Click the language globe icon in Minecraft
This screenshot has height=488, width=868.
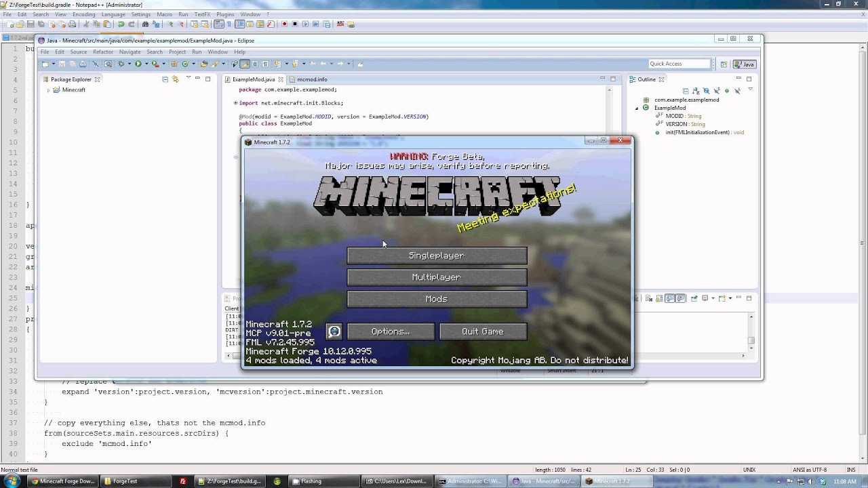tap(334, 331)
